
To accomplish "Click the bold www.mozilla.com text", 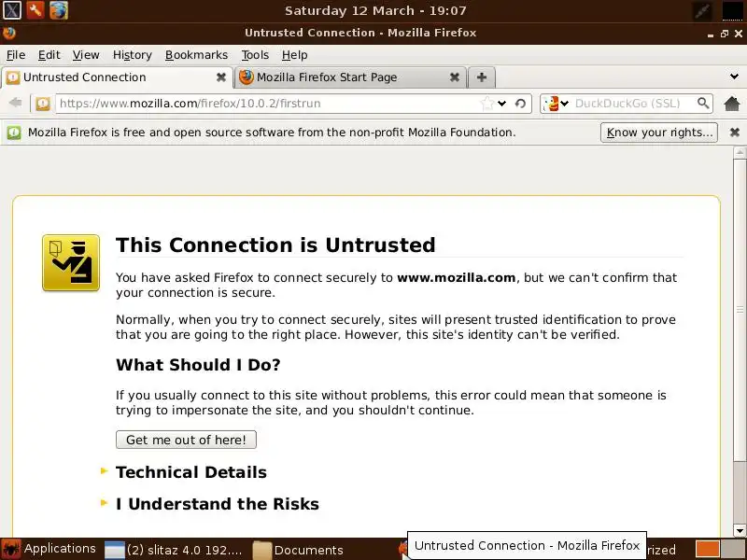I will [x=456, y=277].
